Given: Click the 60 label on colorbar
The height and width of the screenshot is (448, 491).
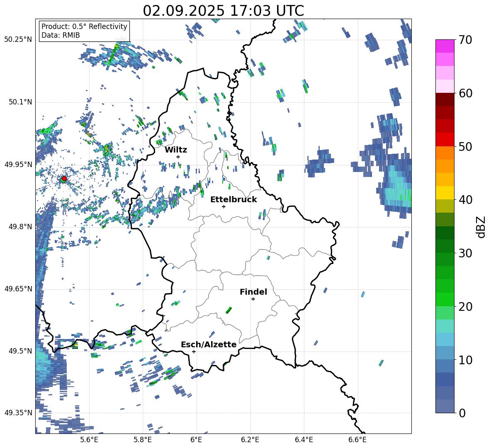Looking at the screenshot, I should pos(465,93).
